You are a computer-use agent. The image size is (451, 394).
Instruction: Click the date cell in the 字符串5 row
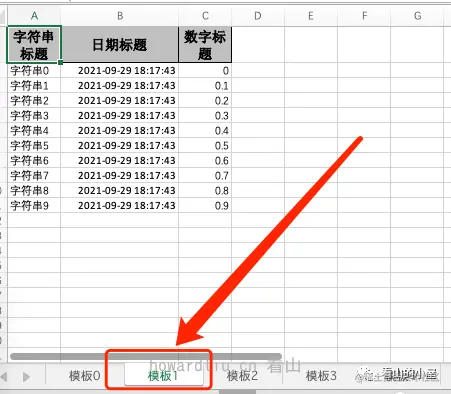click(x=120, y=145)
